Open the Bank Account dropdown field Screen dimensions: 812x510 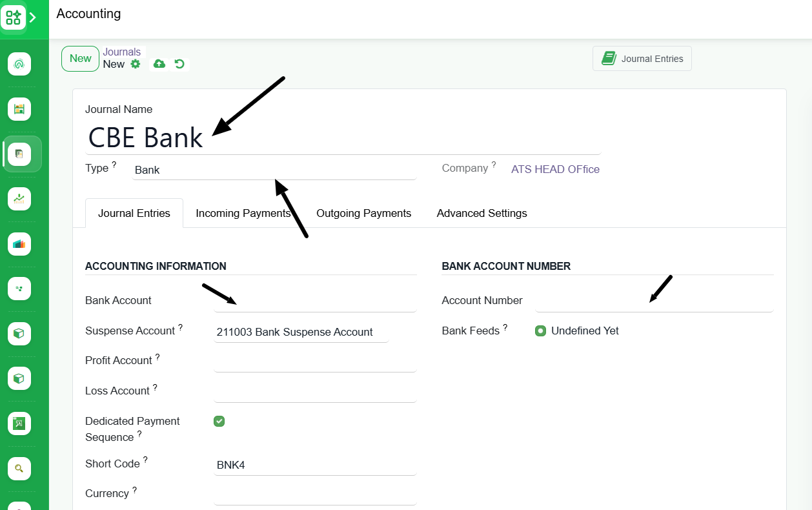coord(315,301)
